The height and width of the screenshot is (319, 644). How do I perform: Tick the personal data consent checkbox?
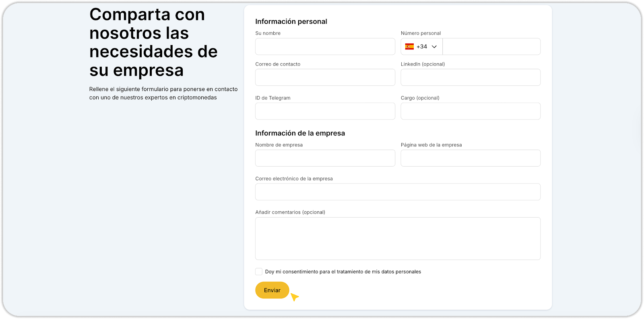click(x=259, y=272)
